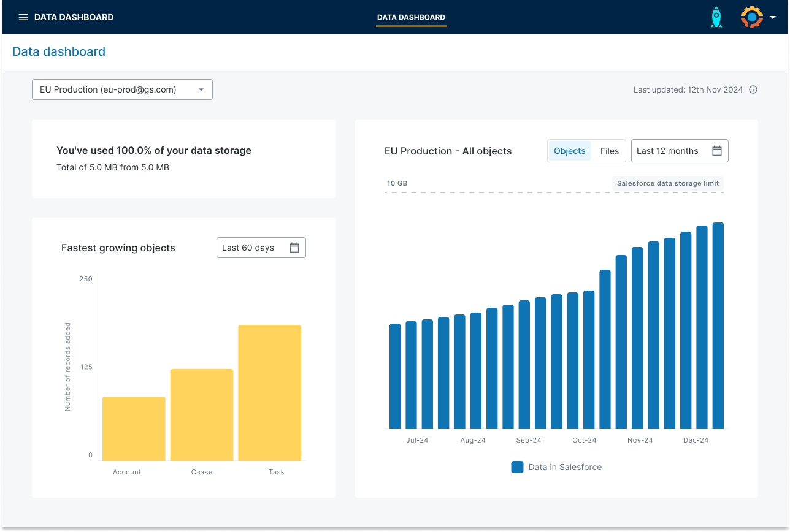Click the gear logo profile icon
The height and width of the screenshot is (532, 790).
pos(751,17)
